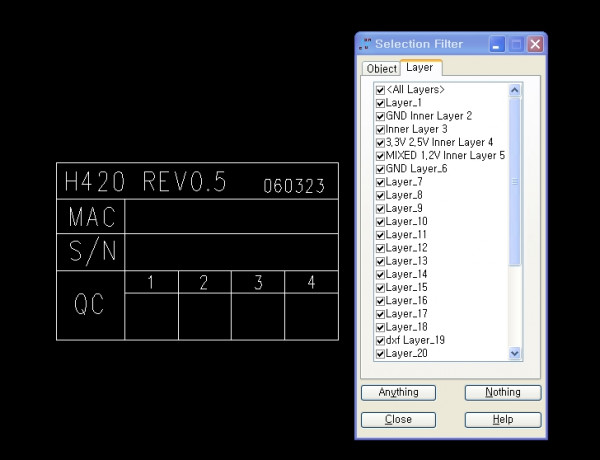This screenshot has width=600, height=460.
Task: Toggle MIXED 1.2V Inner Layer 5 checkbox
Action: point(380,156)
